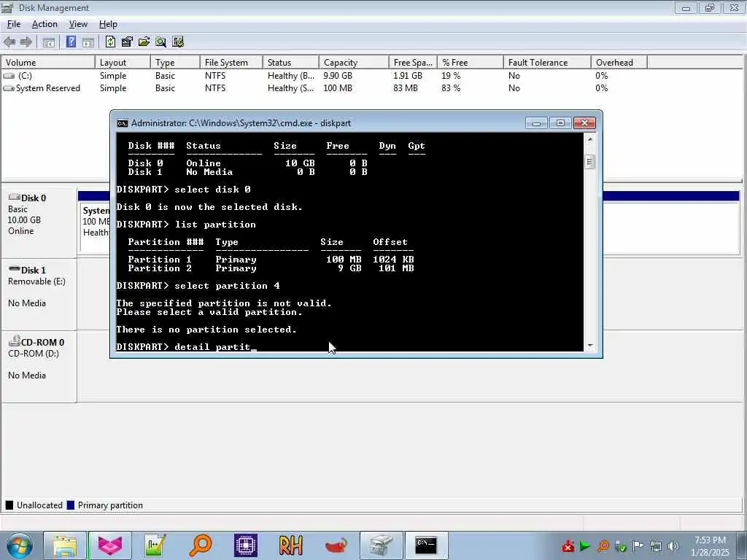Switch to the command prompt taskbar button
The image size is (747, 560).
pyautogui.click(x=426, y=545)
